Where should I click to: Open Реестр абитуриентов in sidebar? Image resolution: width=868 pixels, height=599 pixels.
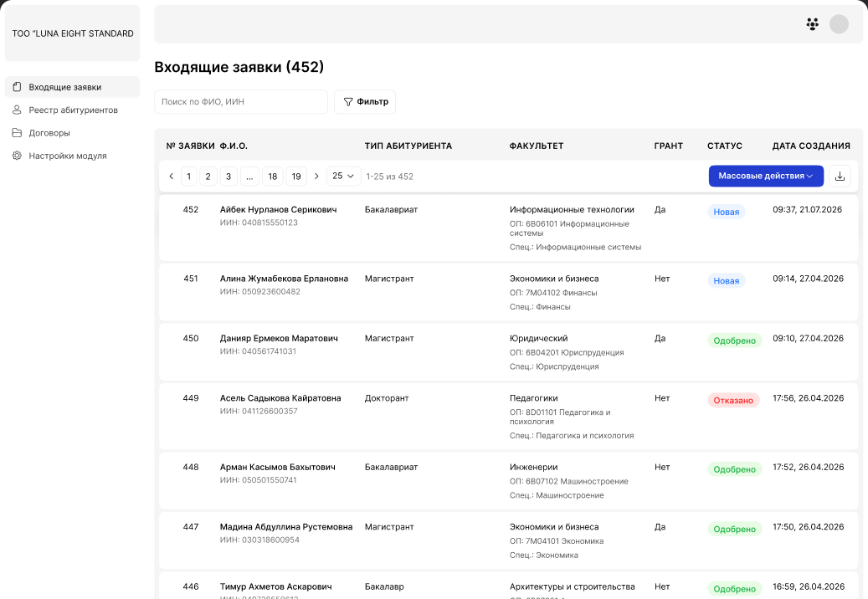click(x=73, y=110)
